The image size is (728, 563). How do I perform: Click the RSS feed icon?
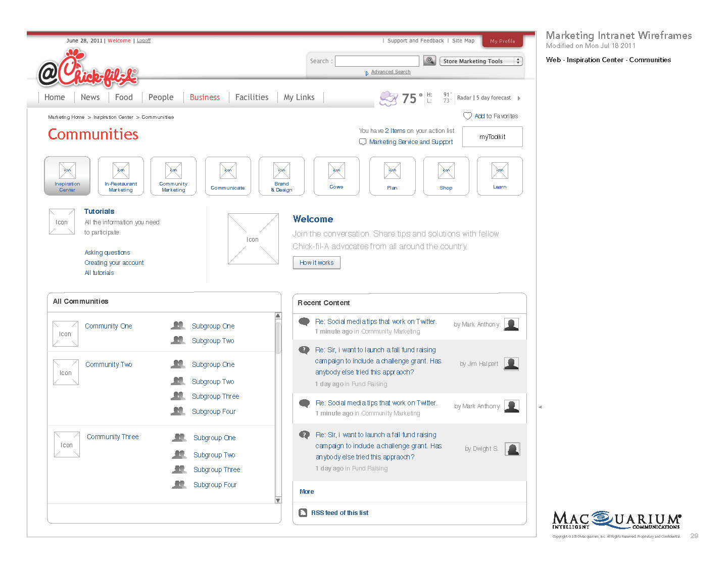303,513
